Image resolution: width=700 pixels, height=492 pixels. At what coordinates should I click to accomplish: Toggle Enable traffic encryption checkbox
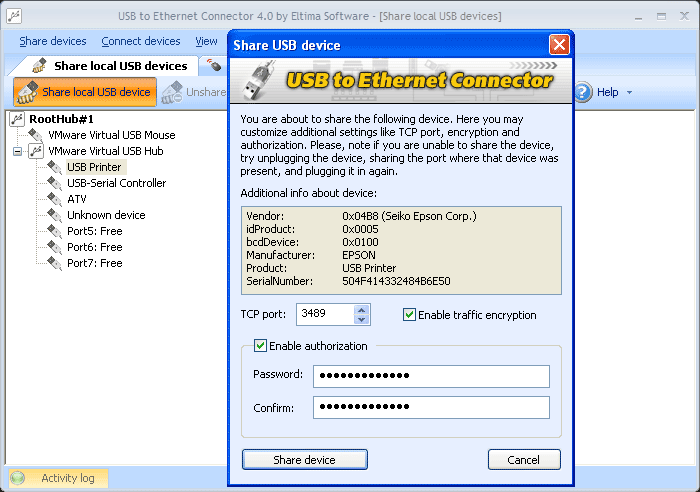(x=409, y=315)
